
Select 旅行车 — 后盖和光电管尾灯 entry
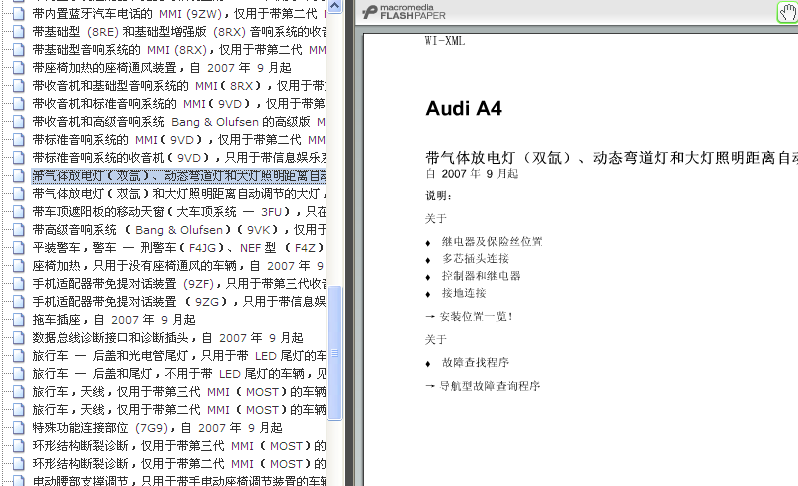(x=179, y=356)
